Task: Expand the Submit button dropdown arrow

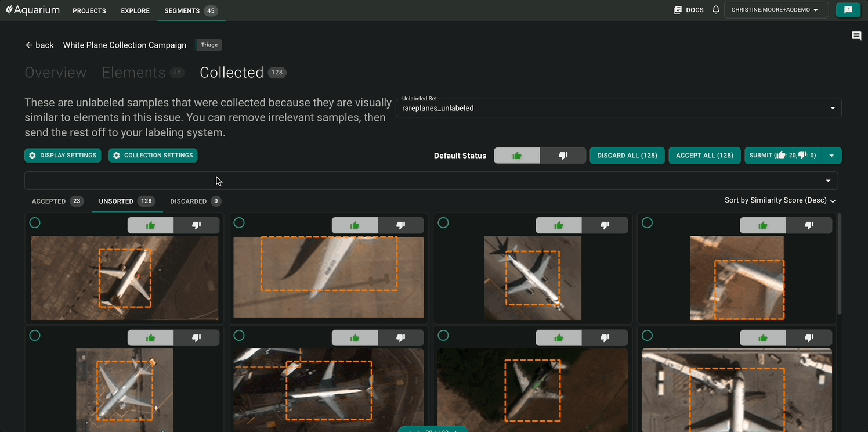Action: (831, 156)
